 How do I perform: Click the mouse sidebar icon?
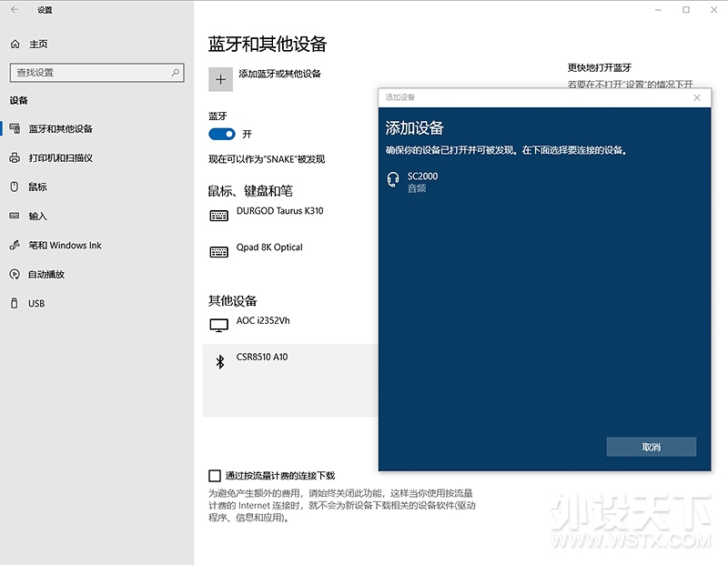15,187
